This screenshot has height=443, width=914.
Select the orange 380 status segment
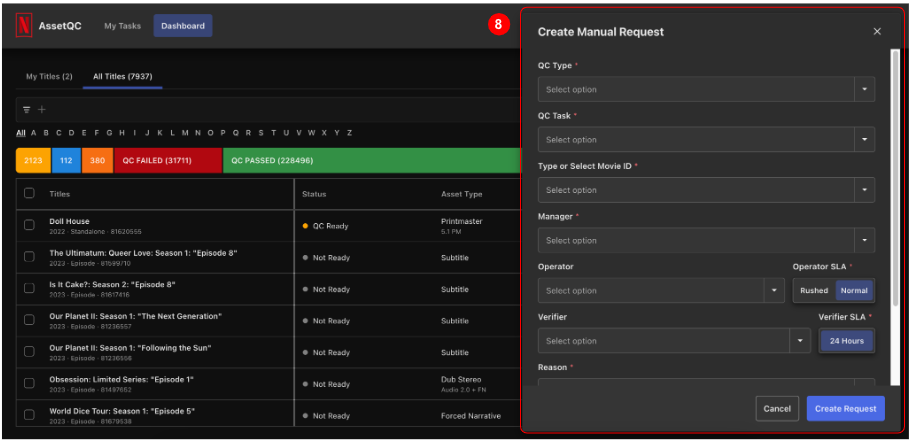click(97, 160)
